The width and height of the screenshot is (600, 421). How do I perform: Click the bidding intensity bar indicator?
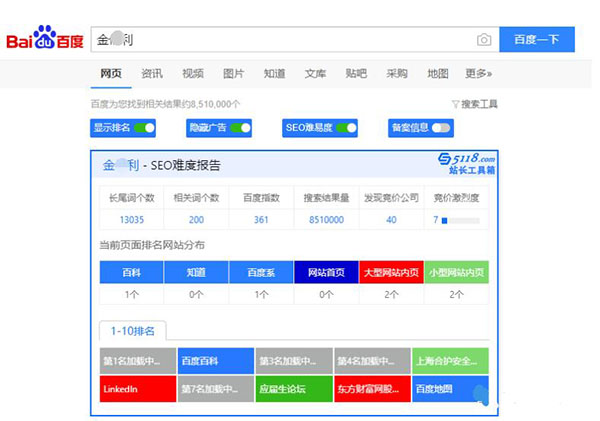coord(444,220)
